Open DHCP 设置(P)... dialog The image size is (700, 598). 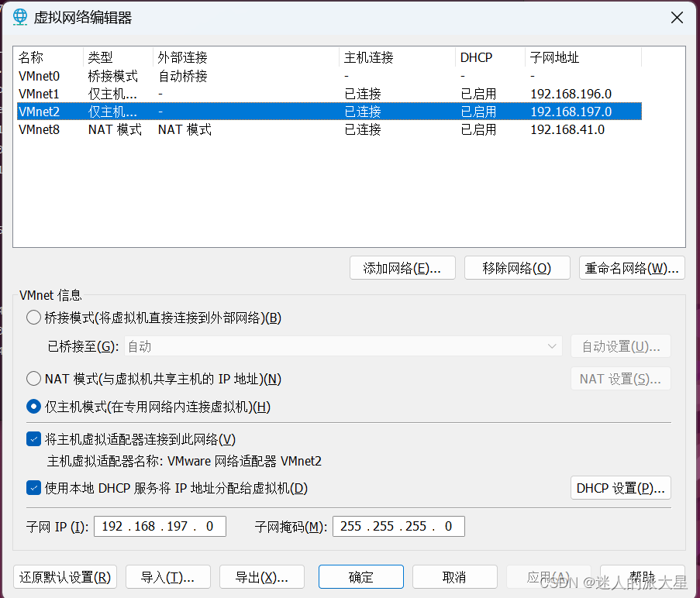point(620,488)
